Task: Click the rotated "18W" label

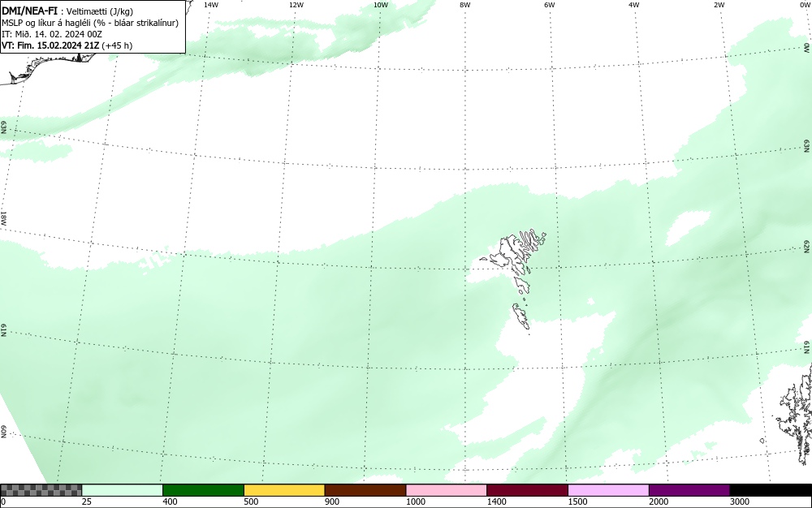Action: tap(3, 217)
